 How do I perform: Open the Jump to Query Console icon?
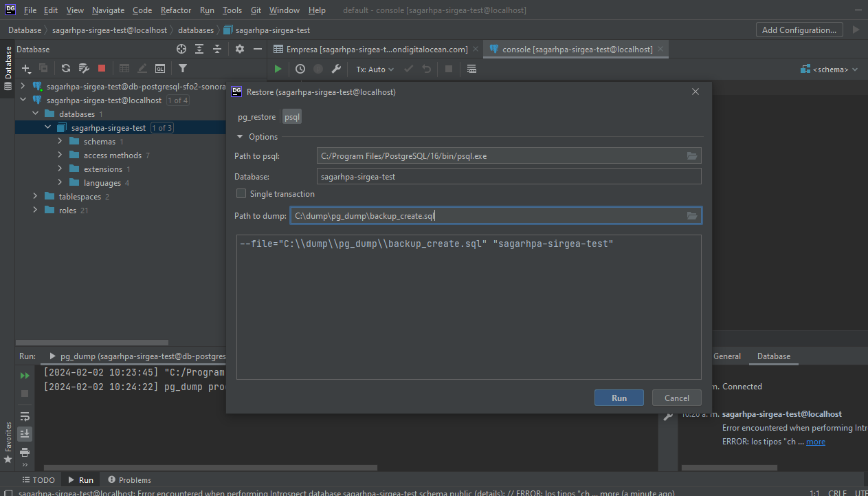[160, 68]
